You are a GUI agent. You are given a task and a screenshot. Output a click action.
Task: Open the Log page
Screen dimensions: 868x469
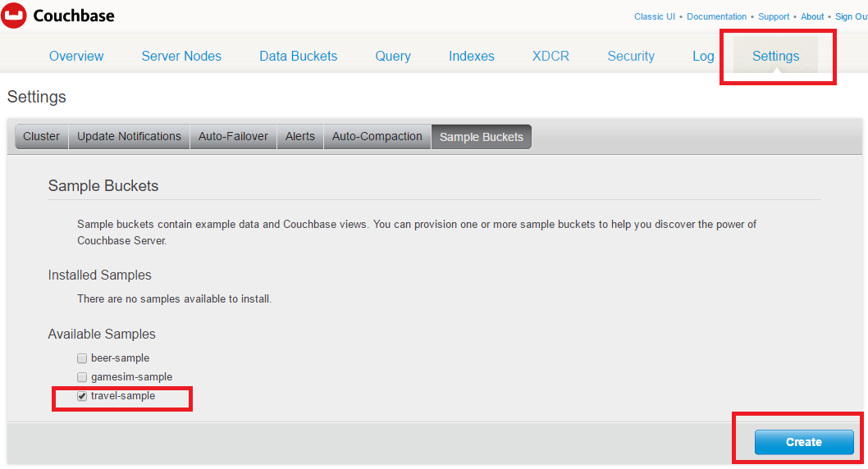pyautogui.click(x=703, y=57)
